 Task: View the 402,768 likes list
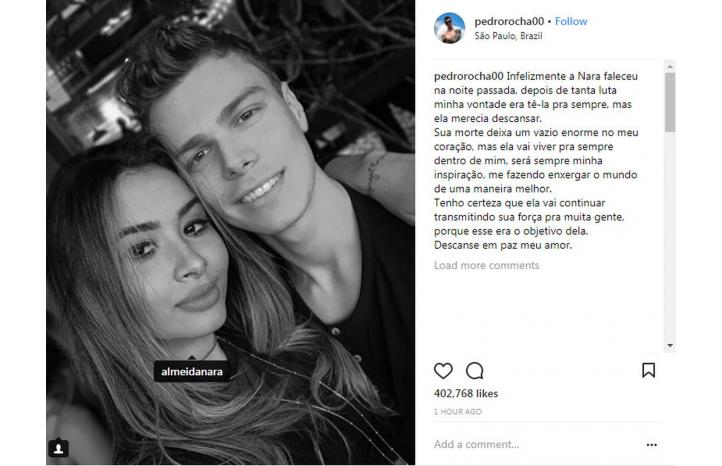pyautogui.click(x=466, y=393)
